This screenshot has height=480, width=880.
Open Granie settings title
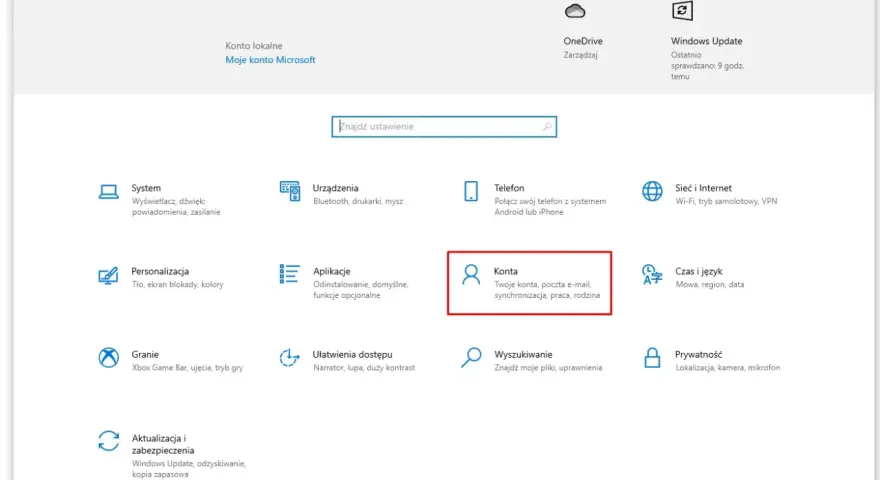coord(145,354)
